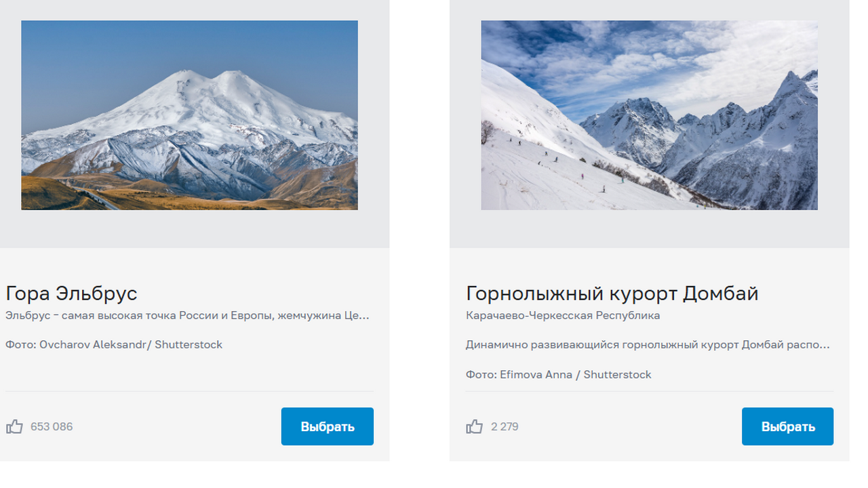Expand the truncated Эльбрус description text
The width and height of the screenshot is (868, 488).
pos(187,315)
